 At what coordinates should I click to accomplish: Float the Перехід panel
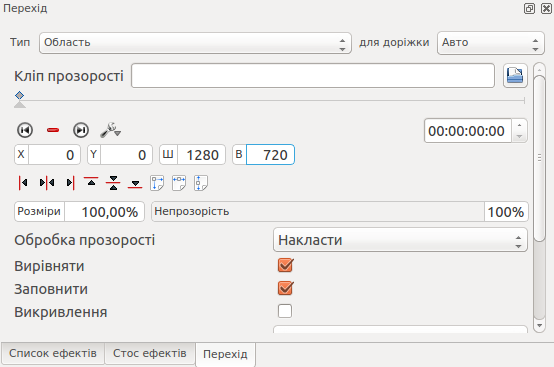tap(529, 8)
